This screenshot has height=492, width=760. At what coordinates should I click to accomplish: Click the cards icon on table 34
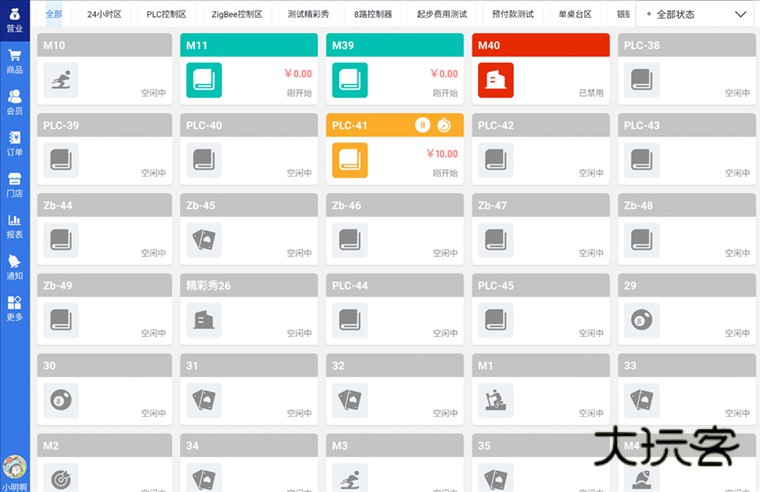coord(204,477)
